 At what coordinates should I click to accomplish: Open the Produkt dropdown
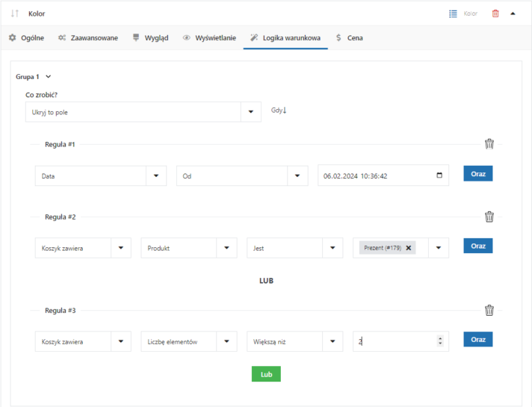point(189,248)
